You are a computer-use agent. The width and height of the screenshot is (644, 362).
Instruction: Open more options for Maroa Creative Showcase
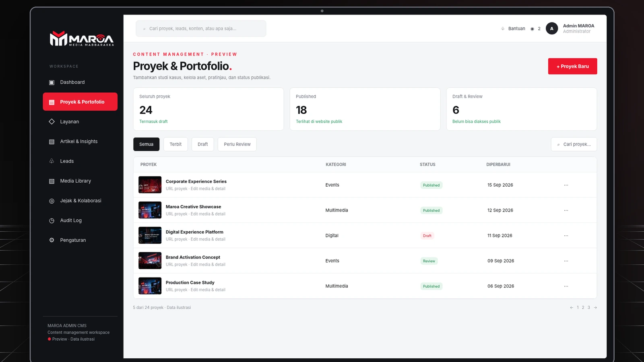tap(566, 210)
